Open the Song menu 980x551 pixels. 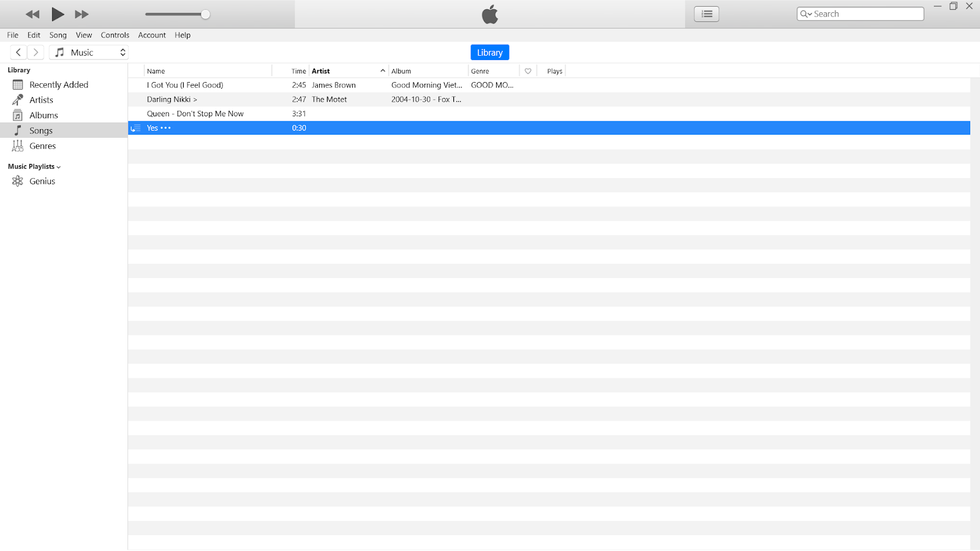tap(58, 35)
